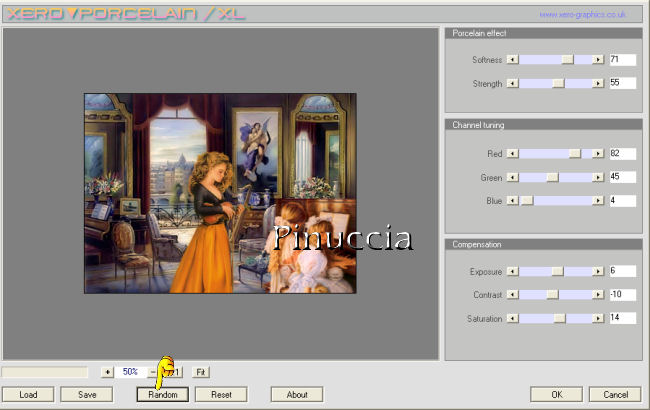Open the About dialog
Viewport: 650px width, 410px height.
pos(297,395)
